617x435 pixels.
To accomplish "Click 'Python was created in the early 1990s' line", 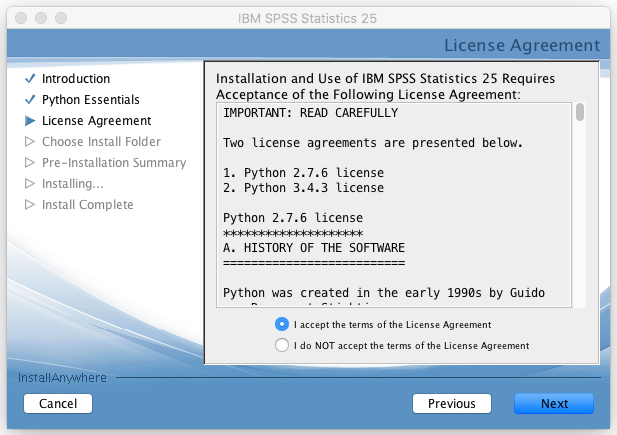I will (384, 293).
